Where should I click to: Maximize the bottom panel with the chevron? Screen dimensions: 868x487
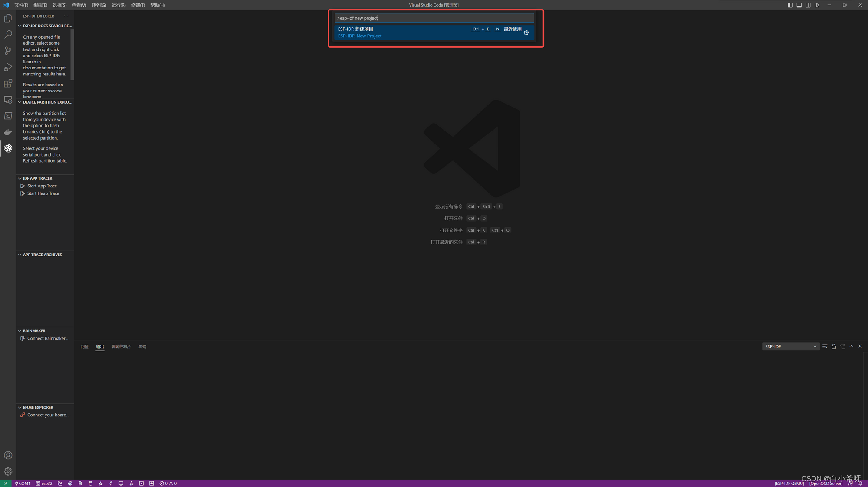coord(851,346)
